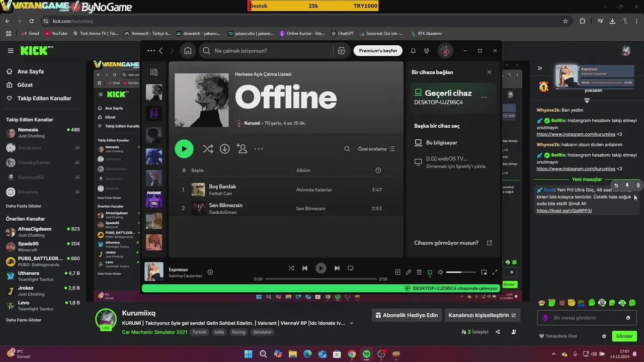The image size is (644, 362).
Task: Open Spotify browse box icon beside search
Action: click(x=341, y=51)
